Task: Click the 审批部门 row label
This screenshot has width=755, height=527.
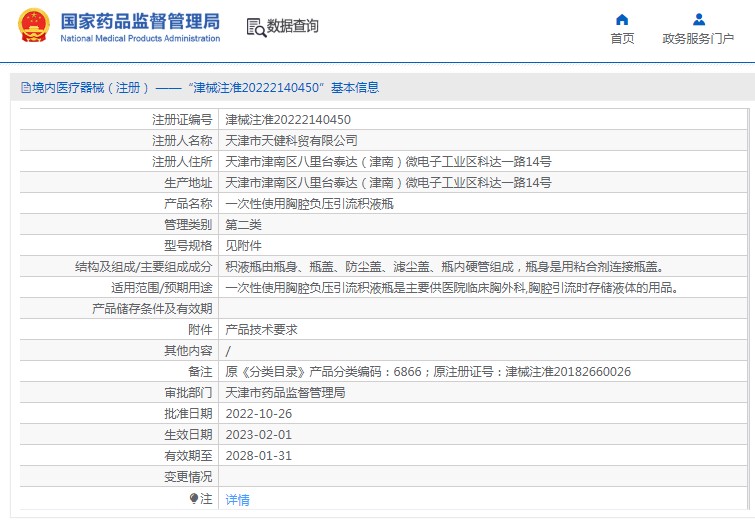Action: coord(188,393)
